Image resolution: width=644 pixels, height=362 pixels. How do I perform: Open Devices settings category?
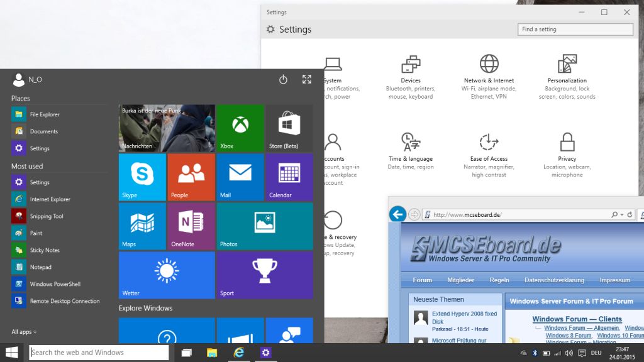pos(411,77)
